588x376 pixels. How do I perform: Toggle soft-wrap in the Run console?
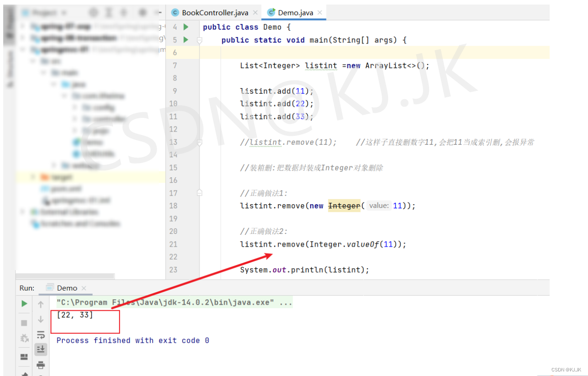41,334
